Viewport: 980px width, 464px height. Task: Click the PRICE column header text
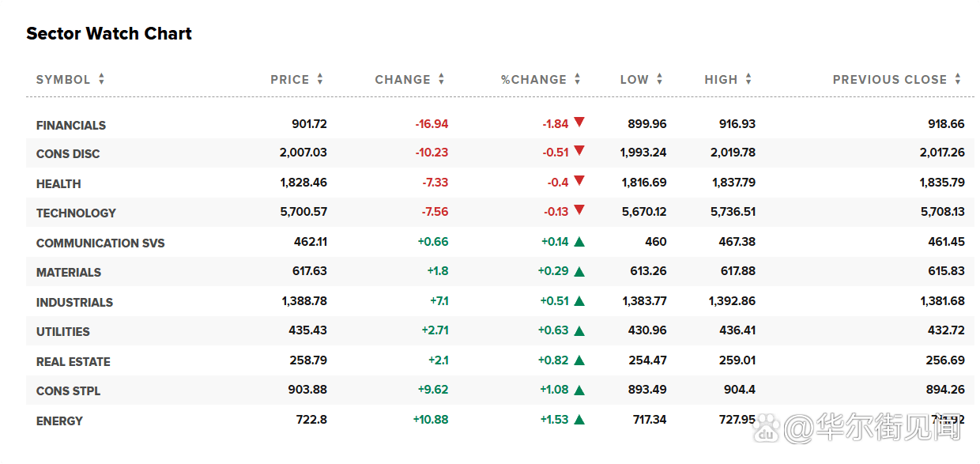289,80
